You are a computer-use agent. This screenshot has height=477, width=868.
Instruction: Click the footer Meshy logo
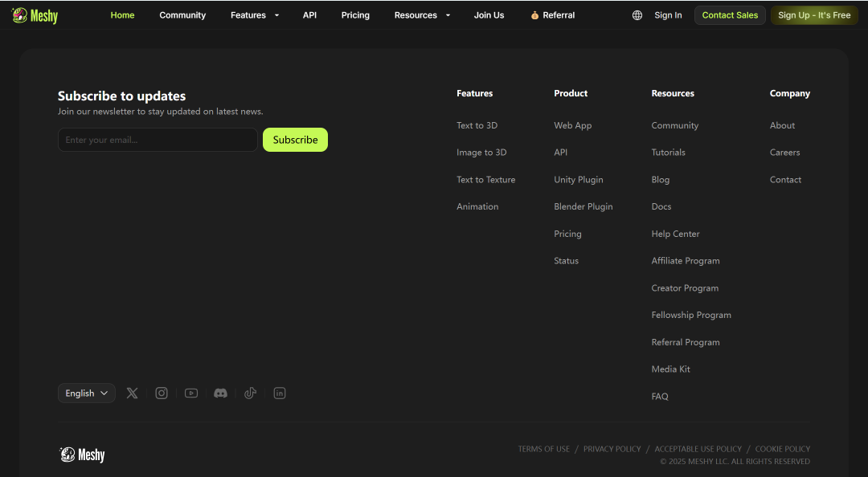click(82, 455)
